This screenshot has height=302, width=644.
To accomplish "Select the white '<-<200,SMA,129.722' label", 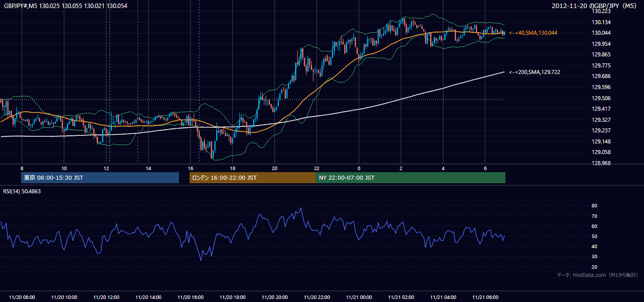I will tap(534, 72).
